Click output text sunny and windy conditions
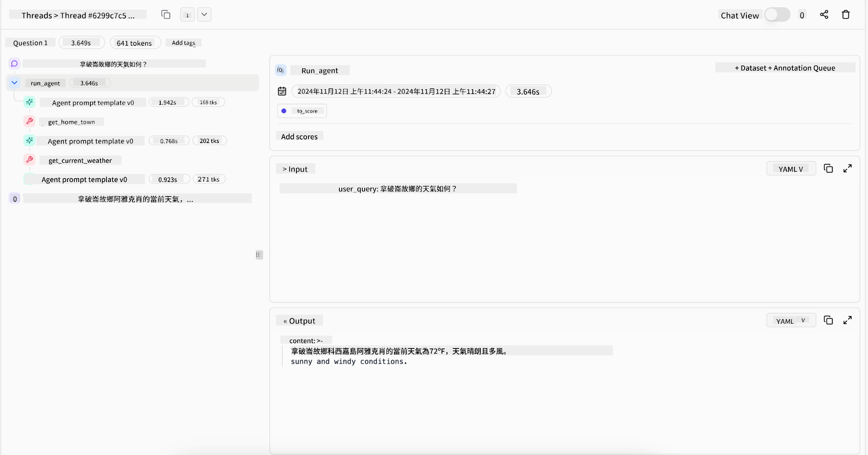This screenshot has width=868, height=455. click(x=349, y=361)
